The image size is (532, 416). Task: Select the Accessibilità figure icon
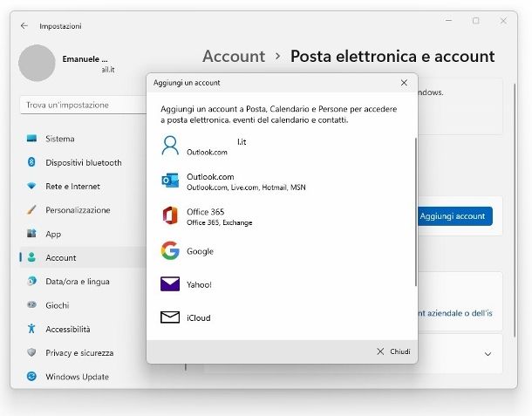31,329
